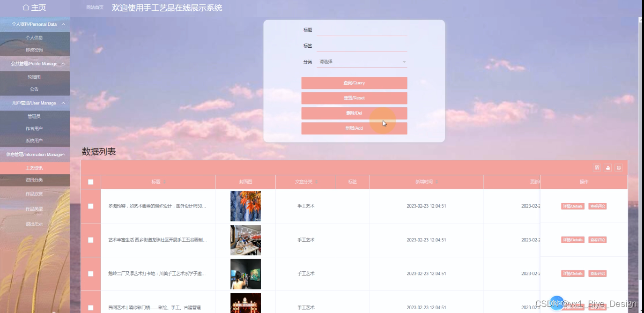The width and height of the screenshot is (644, 313).
Task: Open 作品类型 in the sidebar
Action: tap(35, 209)
